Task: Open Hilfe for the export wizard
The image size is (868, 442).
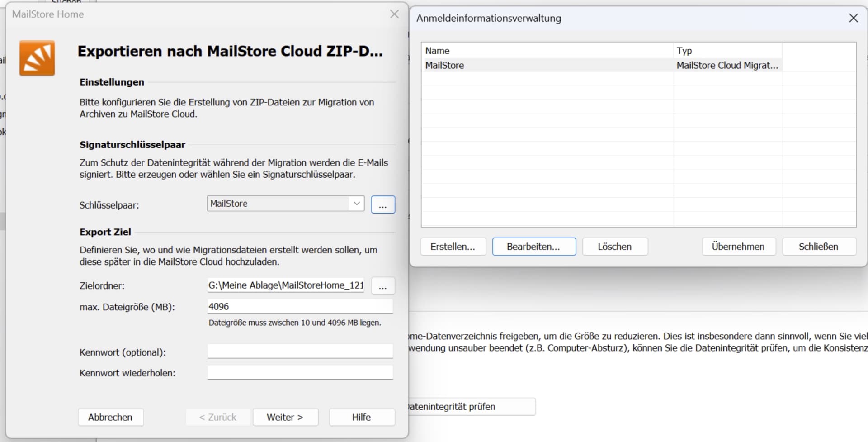Action: (x=362, y=417)
